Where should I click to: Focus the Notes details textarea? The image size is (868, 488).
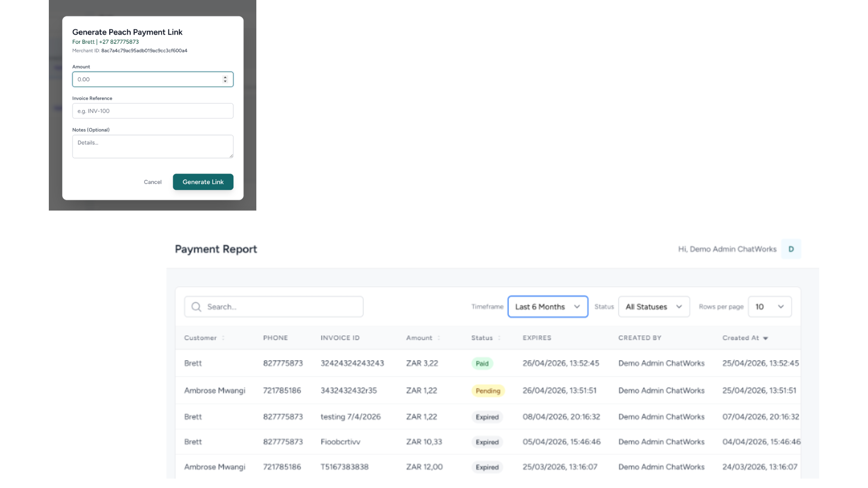click(x=153, y=146)
